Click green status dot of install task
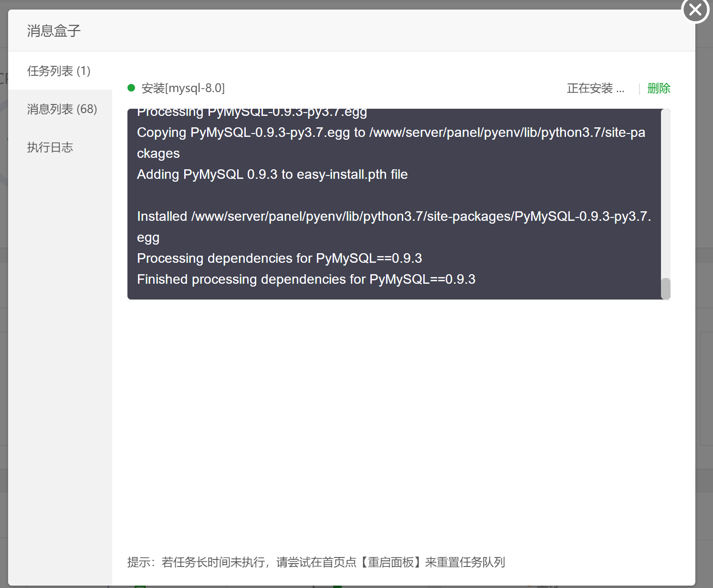 pyautogui.click(x=131, y=88)
